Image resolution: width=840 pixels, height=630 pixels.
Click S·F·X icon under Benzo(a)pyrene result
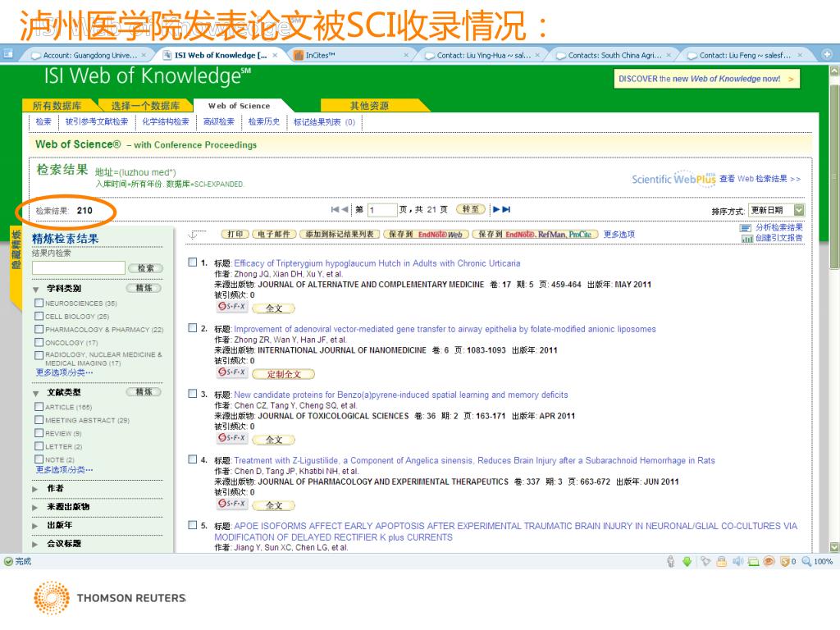[232, 438]
